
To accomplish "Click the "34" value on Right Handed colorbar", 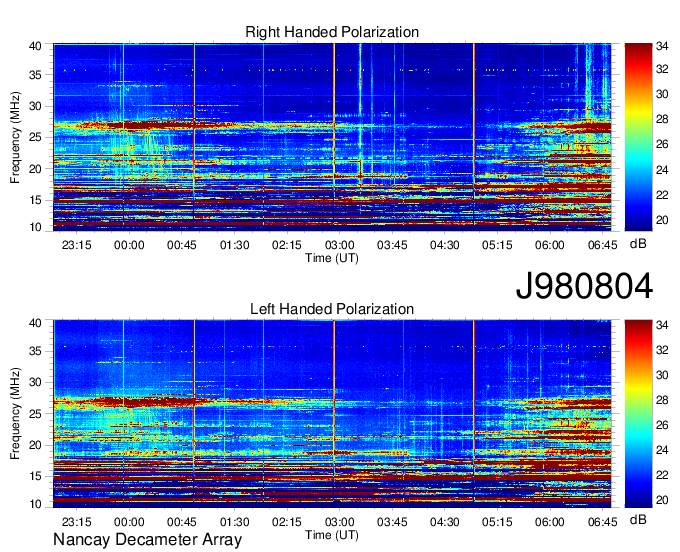I will point(662,45).
